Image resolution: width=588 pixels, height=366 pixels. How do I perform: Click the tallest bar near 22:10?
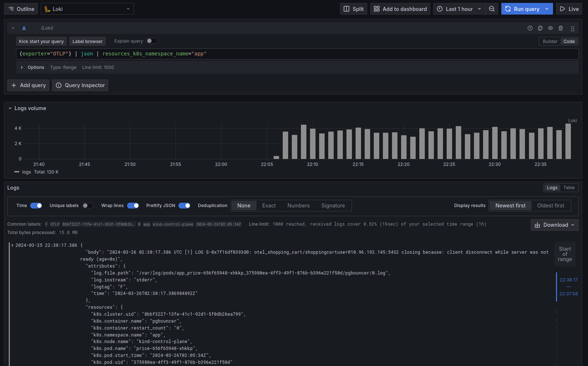click(303, 142)
